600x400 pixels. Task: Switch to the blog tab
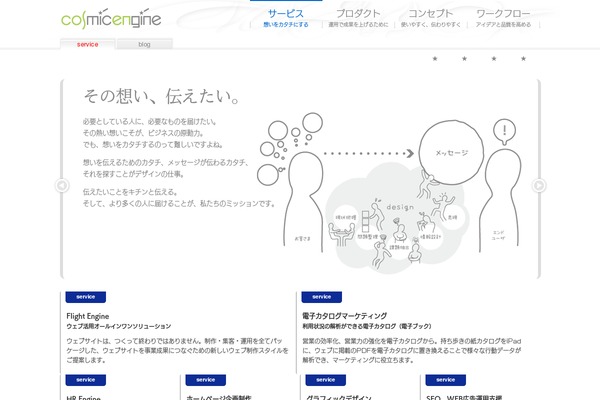[x=144, y=44]
